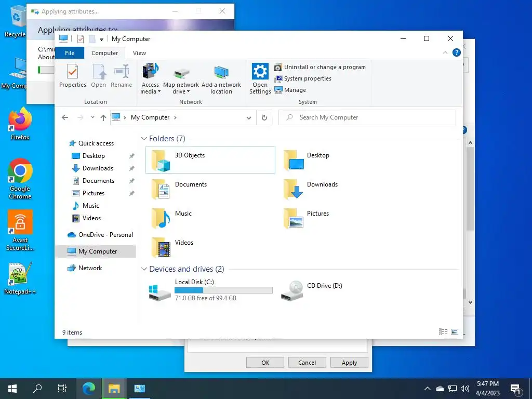Viewport: 532px width, 399px height.
Task: Open Task View on taskbar
Action: coord(62,389)
